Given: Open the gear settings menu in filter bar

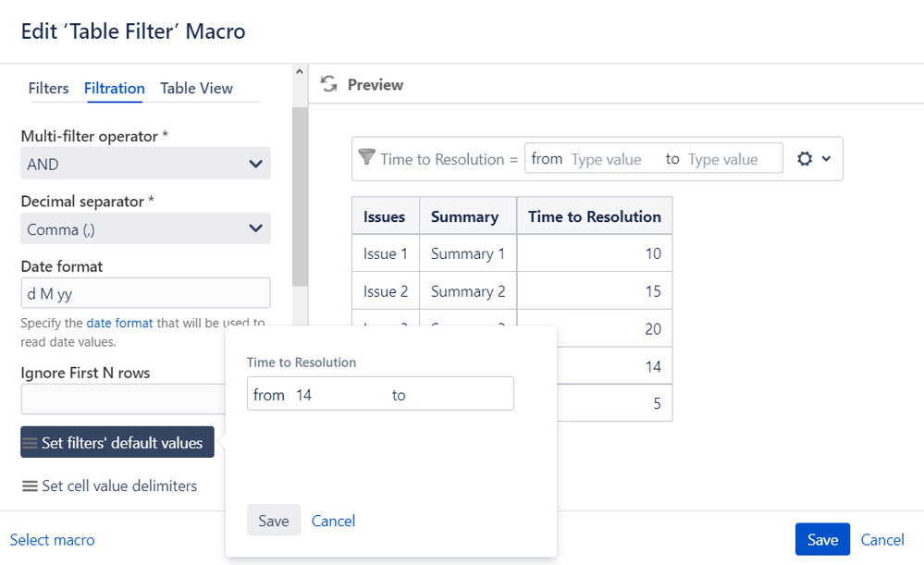Looking at the screenshot, I should (x=805, y=158).
